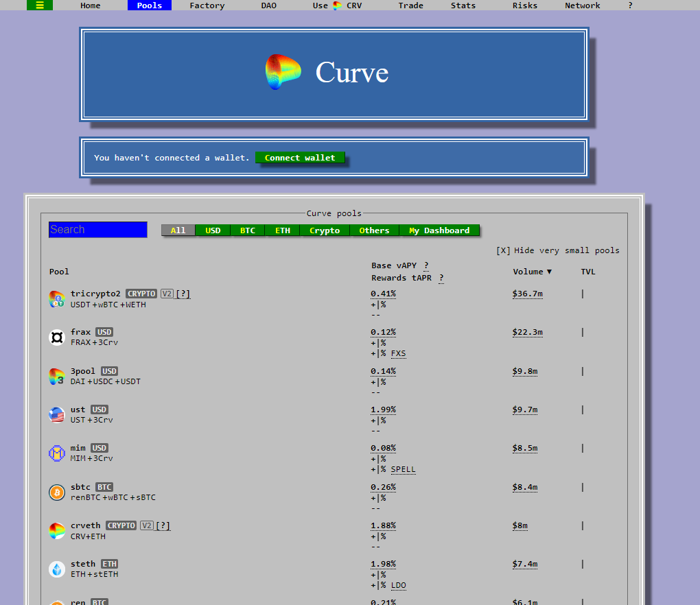This screenshot has height=605, width=700.
Task: Open the 3pool pool link
Action: [x=83, y=371]
